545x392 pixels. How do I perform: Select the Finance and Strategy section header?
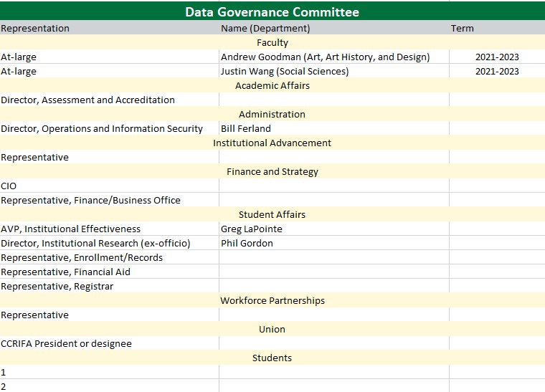coord(272,172)
